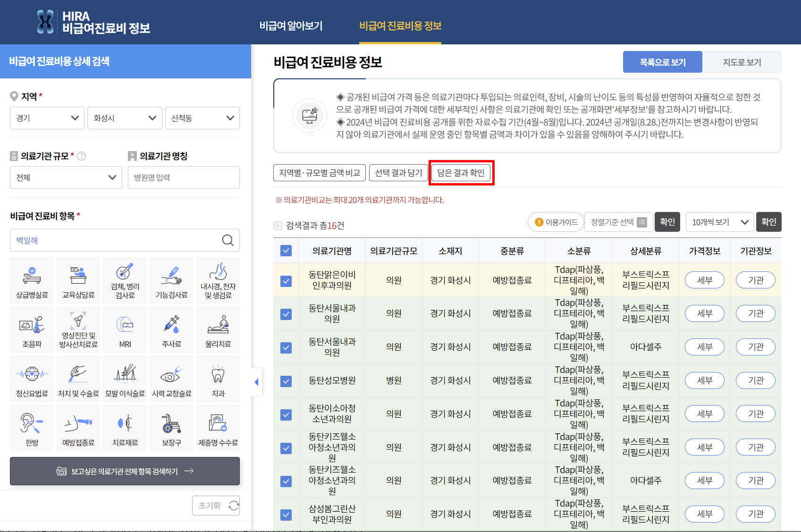Toggle the select-all checkbox in table header

[286, 251]
